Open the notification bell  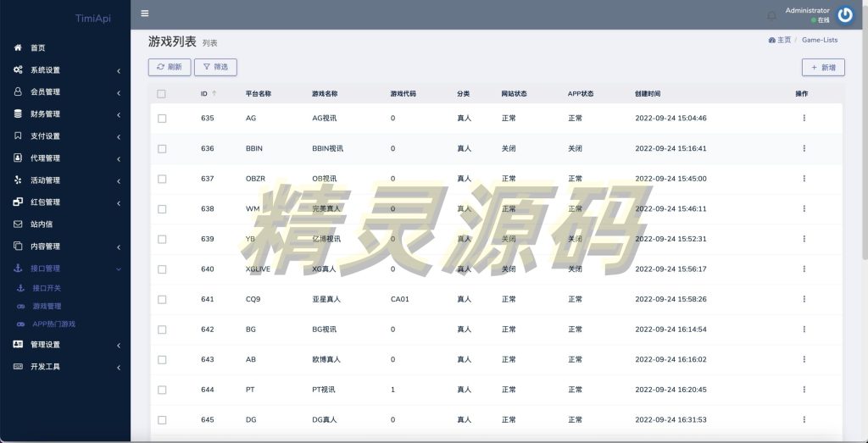[771, 15]
